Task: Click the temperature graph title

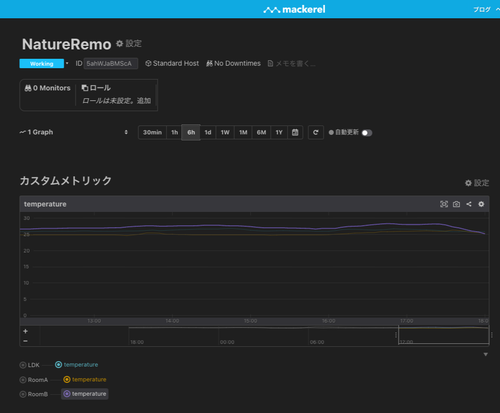Action: point(45,204)
